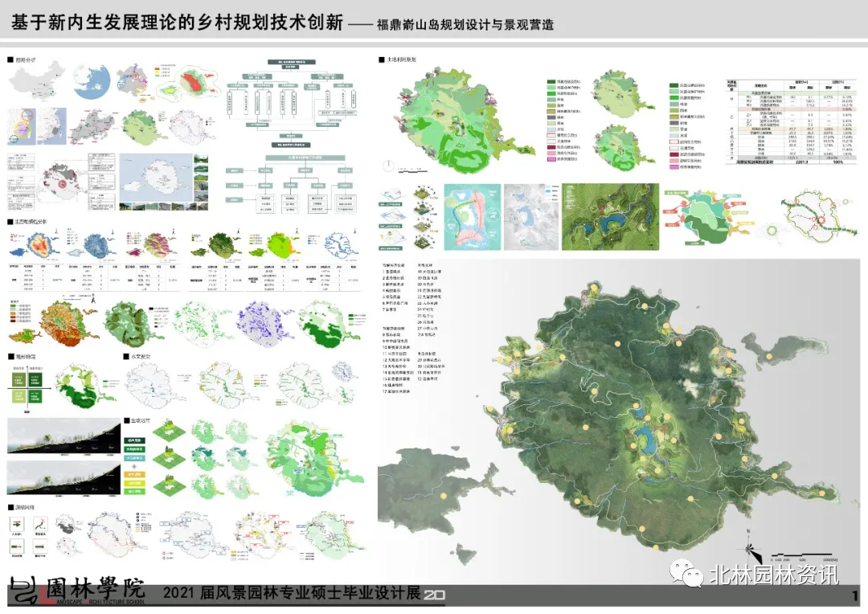Screen dimensions: 868x614
Task: Click the 20 anniversary logo in the footer
Action: coord(435,596)
